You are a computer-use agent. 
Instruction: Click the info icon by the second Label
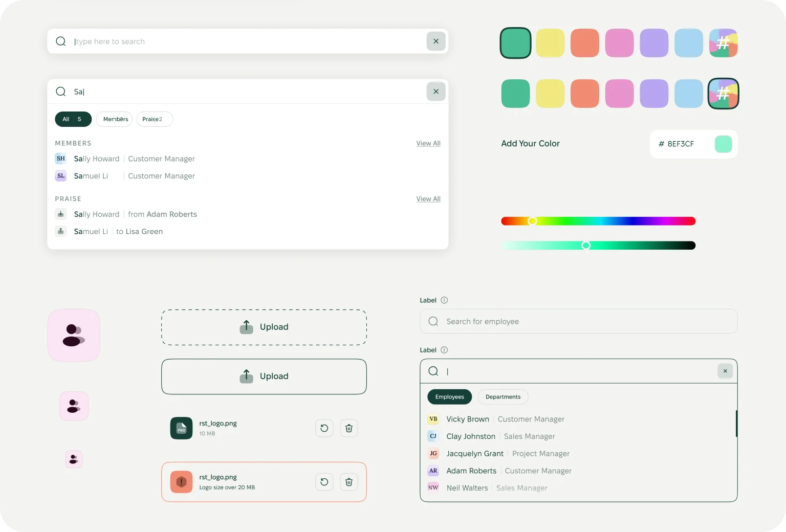(x=444, y=350)
